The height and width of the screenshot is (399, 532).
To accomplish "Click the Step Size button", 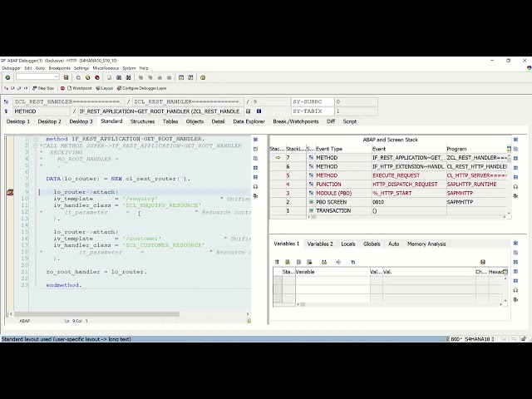I will tap(43, 88).
